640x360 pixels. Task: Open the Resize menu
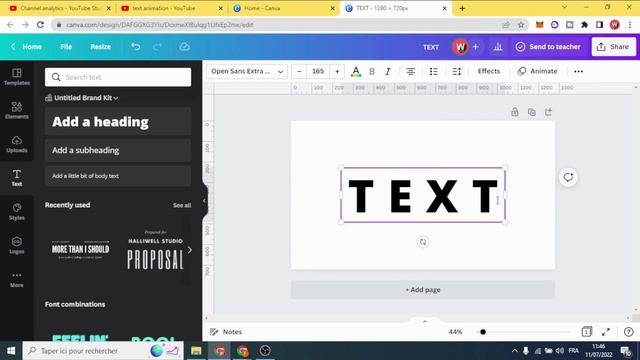click(x=100, y=47)
